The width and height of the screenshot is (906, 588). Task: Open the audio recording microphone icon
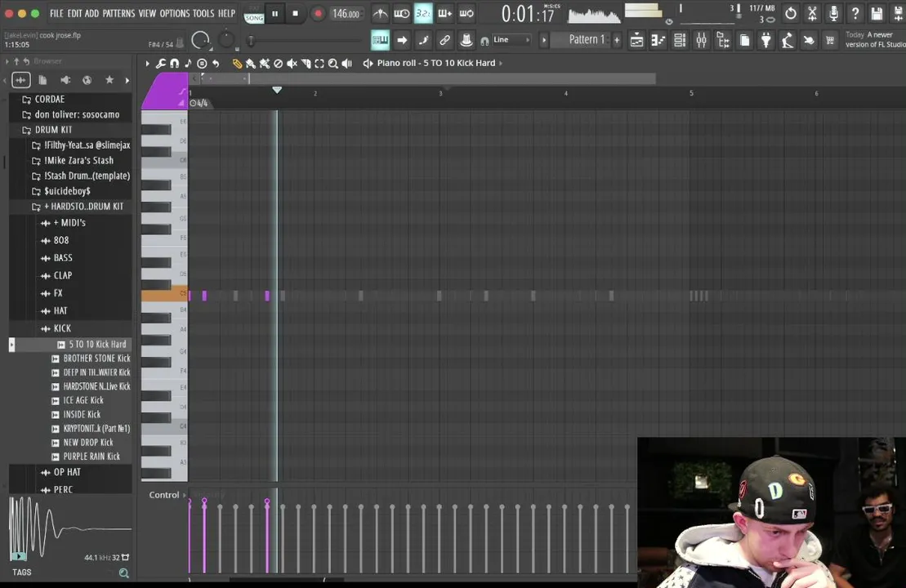tap(833, 13)
